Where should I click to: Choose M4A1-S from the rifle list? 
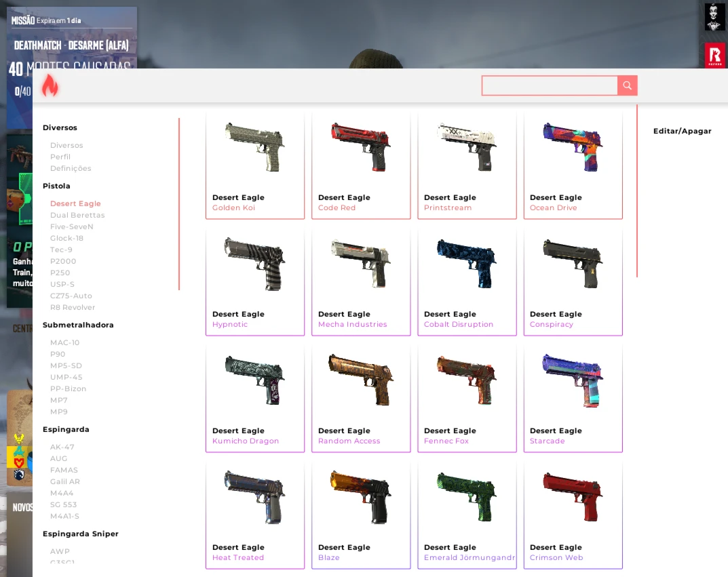tap(64, 516)
